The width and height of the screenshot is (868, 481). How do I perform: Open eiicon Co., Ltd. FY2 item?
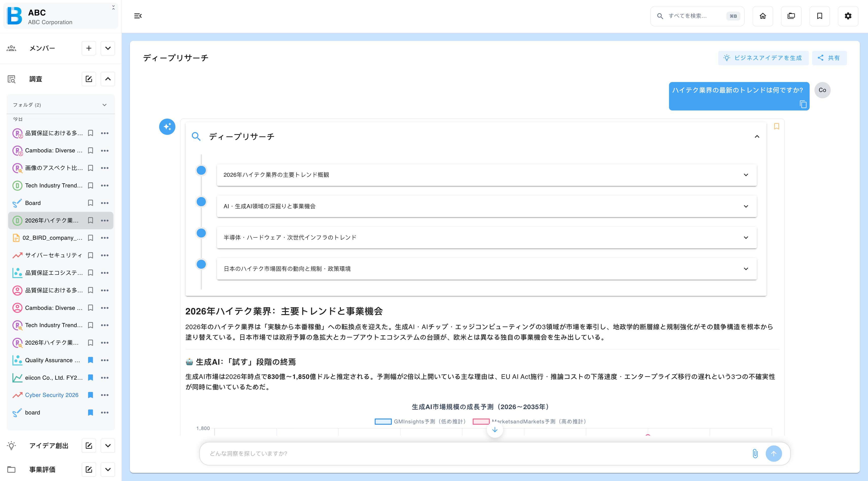(54, 378)
